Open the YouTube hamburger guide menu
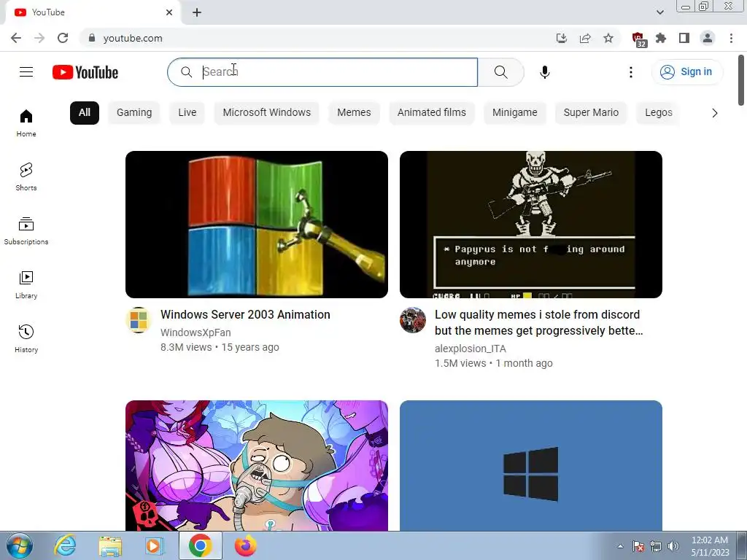Image resolution: width=747 pixels, height=560 pixels. pos(26,72)
